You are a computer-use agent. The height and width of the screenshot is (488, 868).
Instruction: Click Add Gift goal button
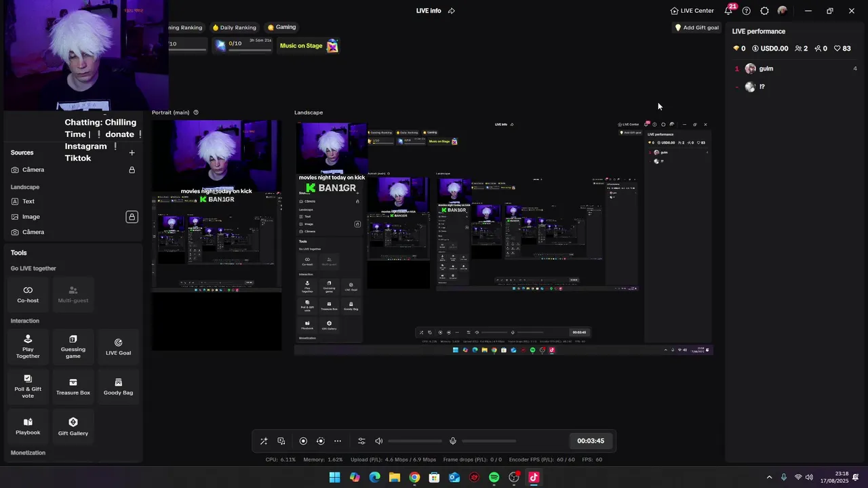tap(696, 28)
